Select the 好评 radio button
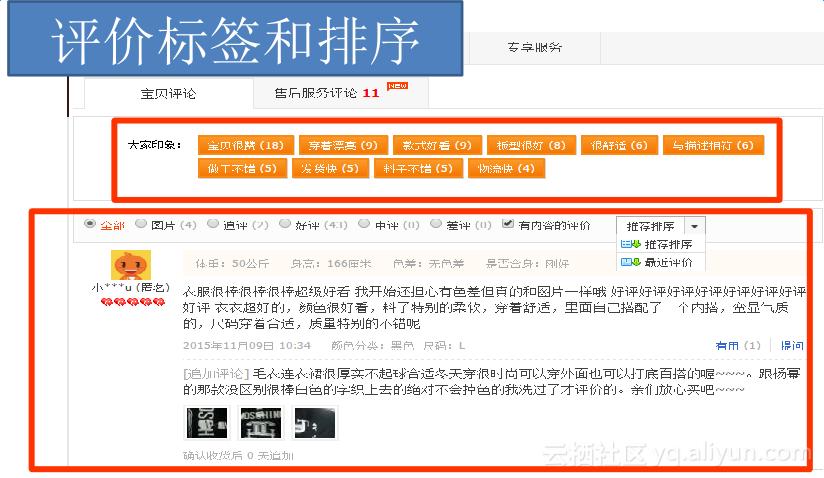Viewport: 824px width, 478px height. 285,224
